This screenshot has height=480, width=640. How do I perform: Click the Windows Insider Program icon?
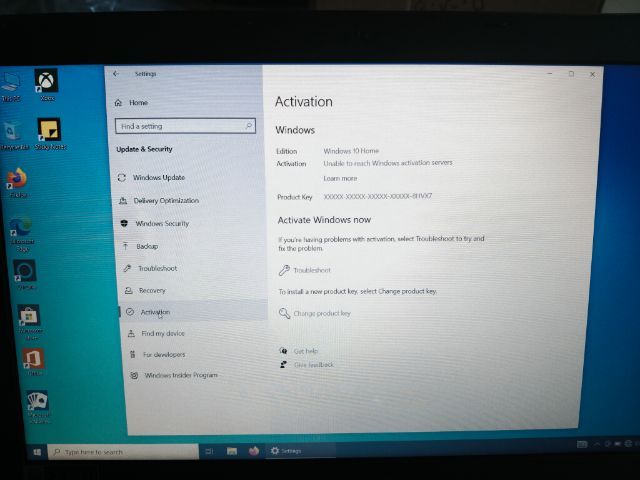[x=134, y=375]
